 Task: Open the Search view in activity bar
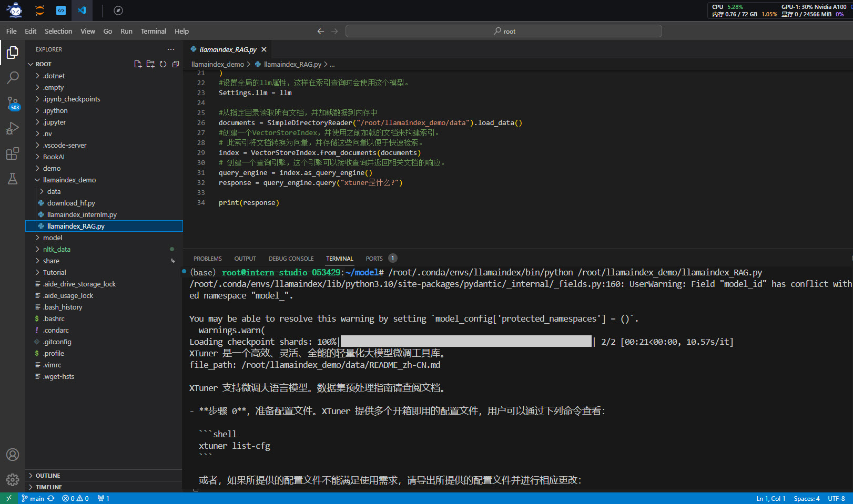click(x=13, y=78)
